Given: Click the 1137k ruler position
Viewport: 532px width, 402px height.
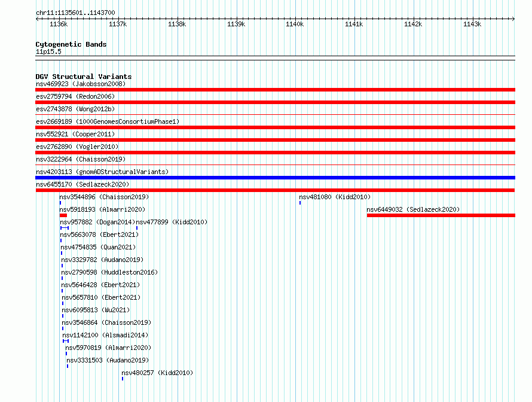Looking at the screenshot, I should (118, 24).
